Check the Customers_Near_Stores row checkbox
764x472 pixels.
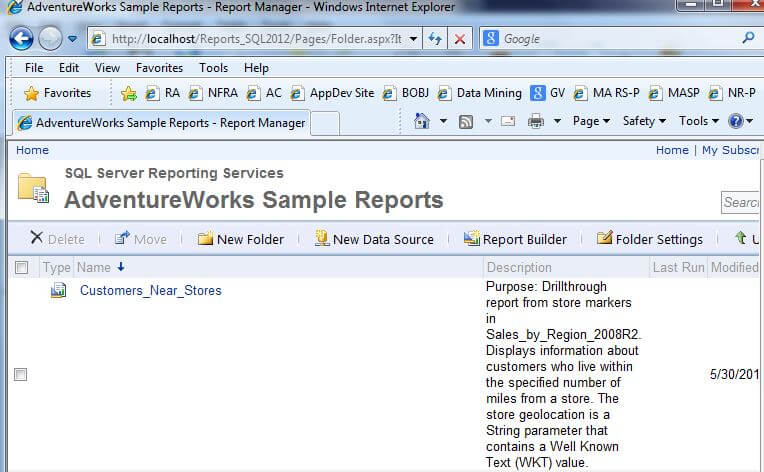pyautogui.click(x=20, y=375)
